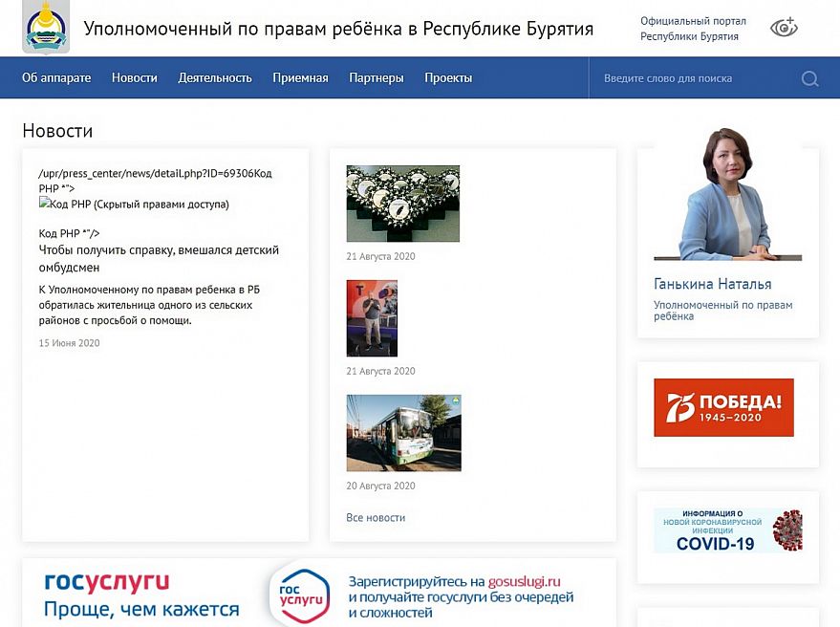Expand the 'Деятельность' navigation menu
Viewport: 840px width, 627px height.
tap(215, 78)
